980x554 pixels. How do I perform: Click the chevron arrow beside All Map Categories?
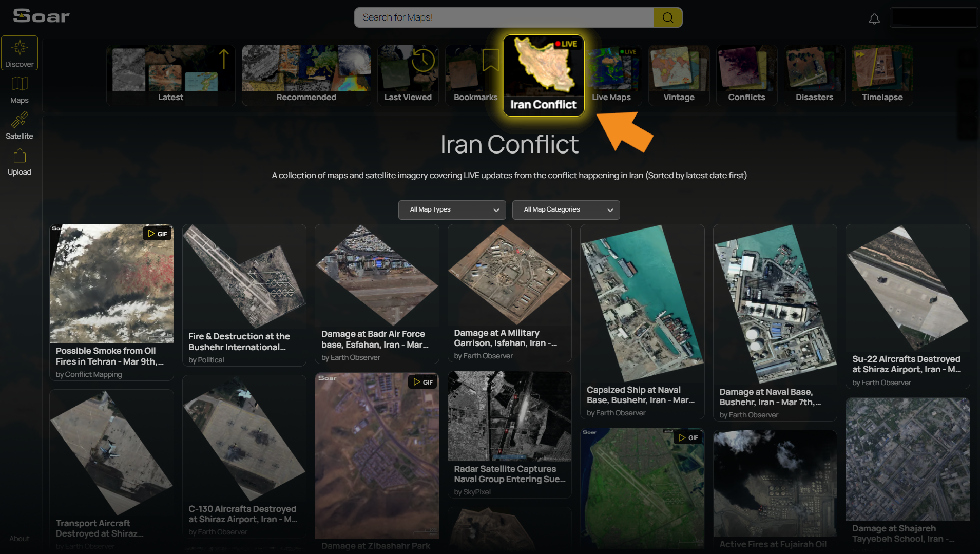click(x=610, y=209)
